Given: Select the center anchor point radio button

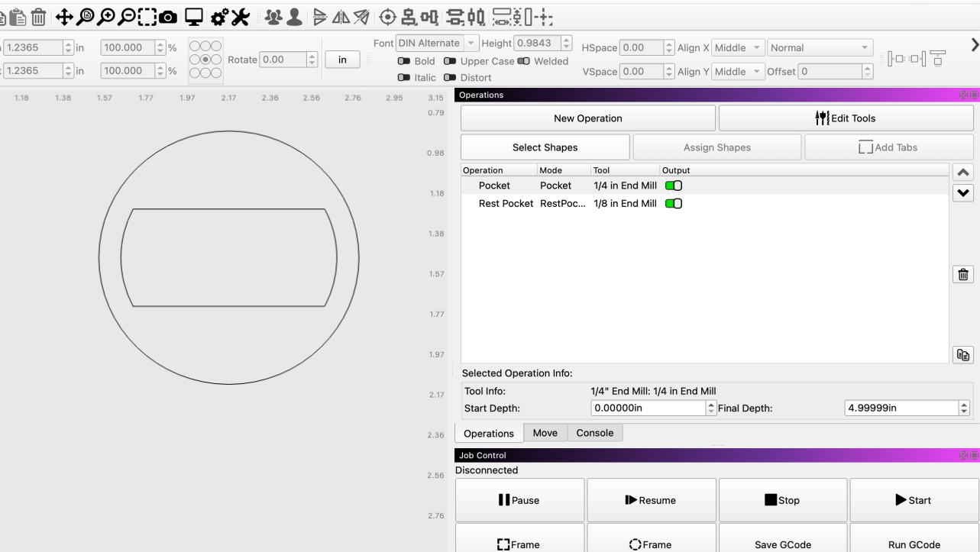Looking at the screenshot, I should click(x=205, y=60).
